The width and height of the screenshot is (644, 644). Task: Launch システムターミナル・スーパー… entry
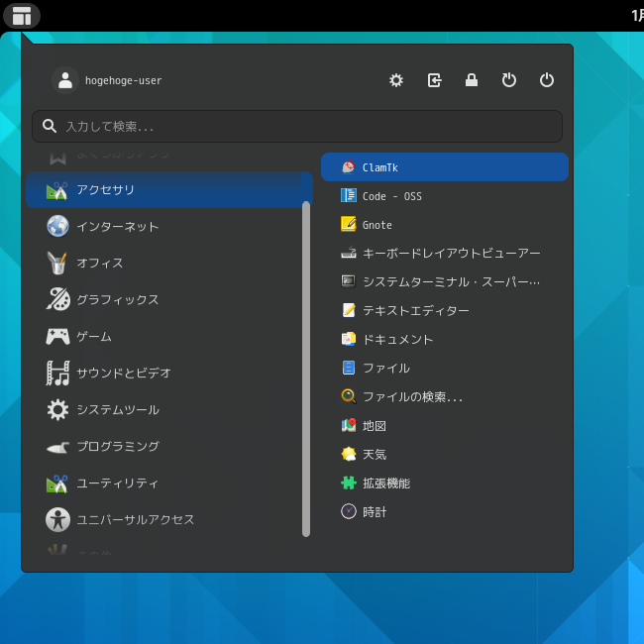[x=445, y=281]
